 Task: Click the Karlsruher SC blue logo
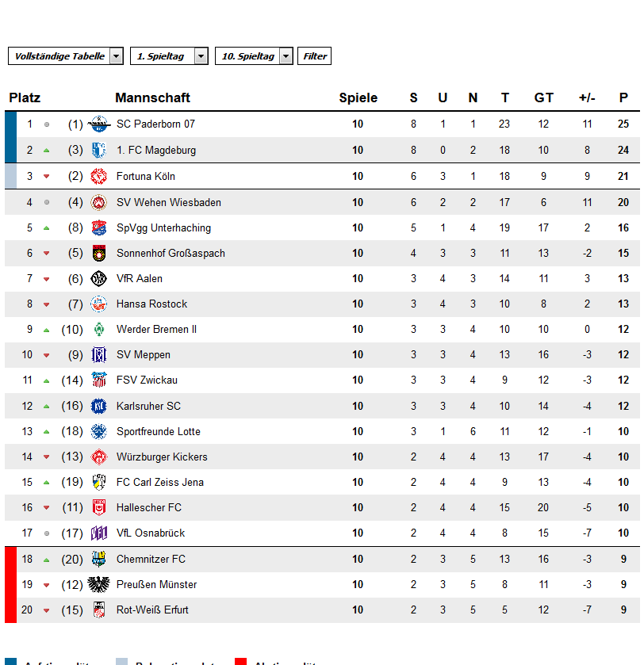click(99, 407)
